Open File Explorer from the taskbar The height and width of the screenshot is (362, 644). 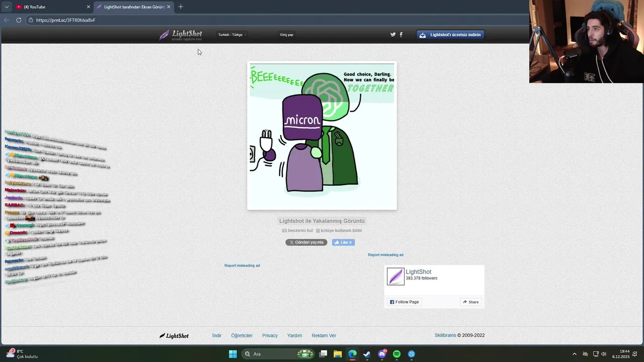pos(338,354)
